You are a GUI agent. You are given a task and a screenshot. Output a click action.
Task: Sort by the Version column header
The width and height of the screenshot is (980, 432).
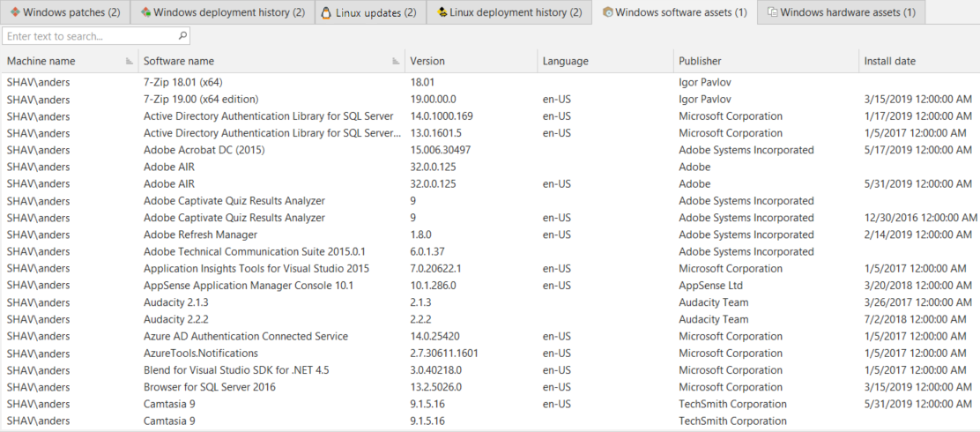[x=471, y=61]
